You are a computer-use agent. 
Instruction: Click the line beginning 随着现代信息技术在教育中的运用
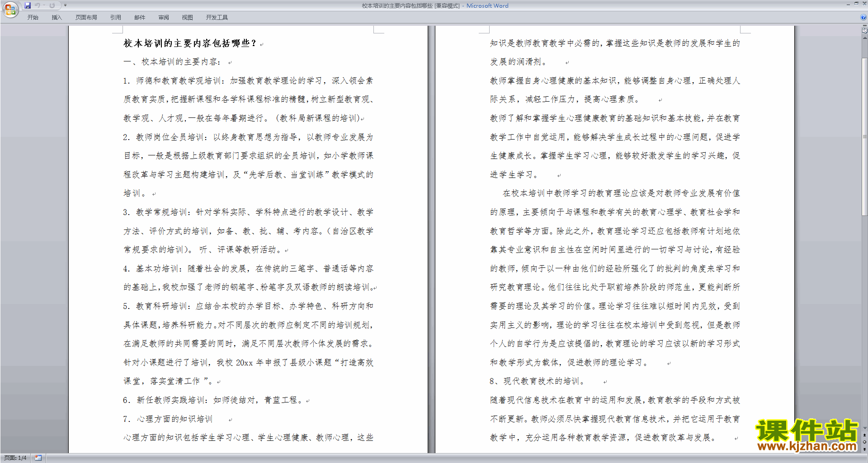coord(615,400)
